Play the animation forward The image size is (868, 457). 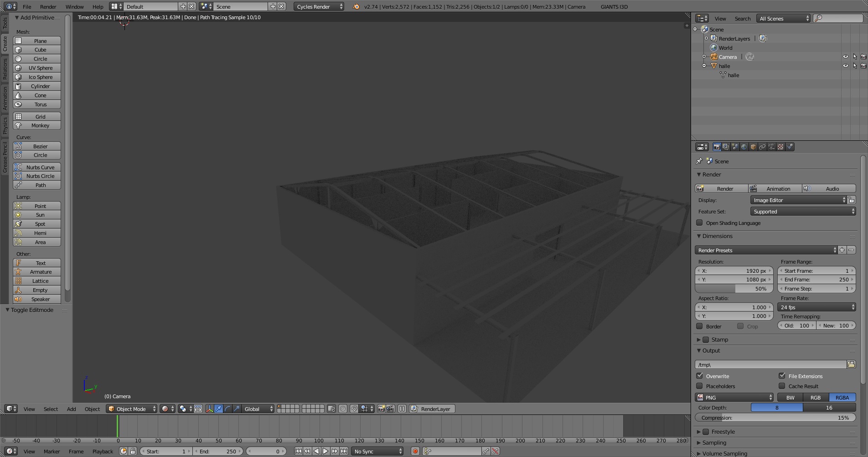pos(325,451)
